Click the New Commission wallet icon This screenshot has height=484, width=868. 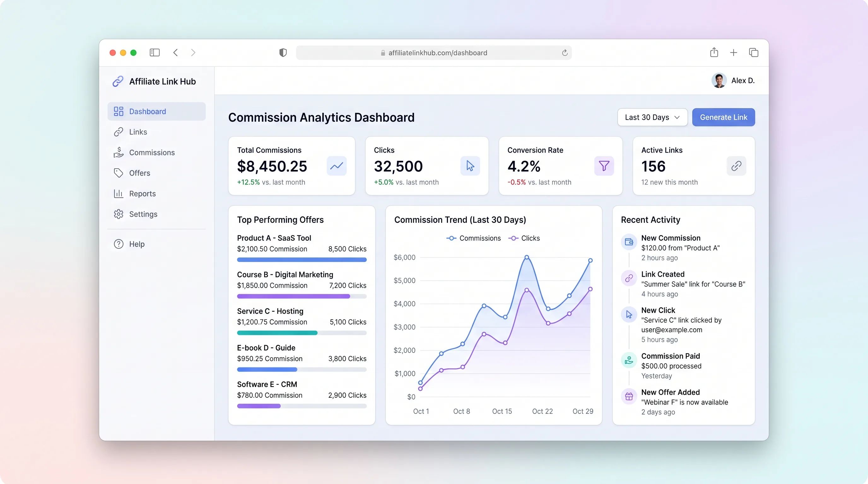click(x=629, y=242)
